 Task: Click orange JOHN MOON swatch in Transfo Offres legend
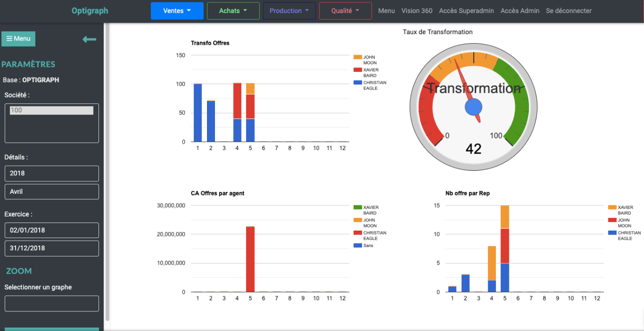[357, 57]
